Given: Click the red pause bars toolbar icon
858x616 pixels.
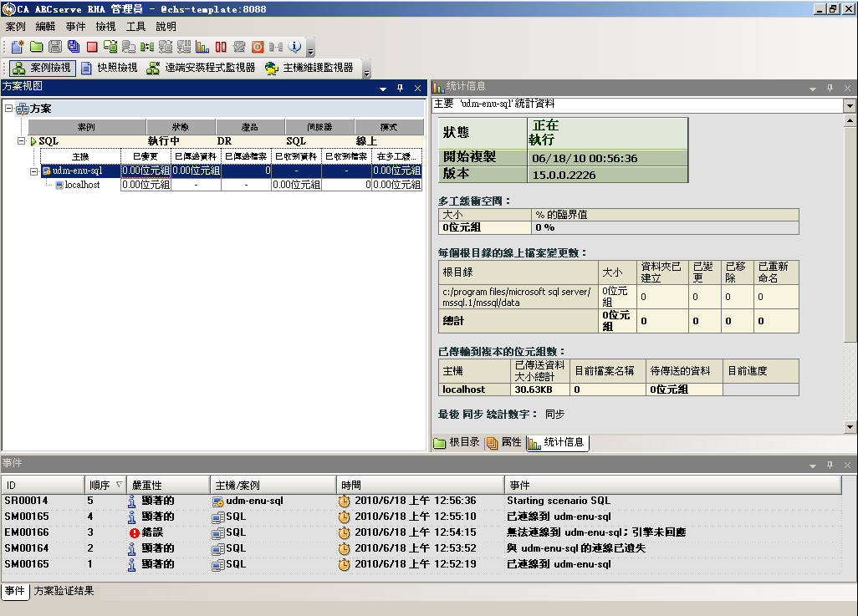Looking at the screenshot, I should pyautogui.click(x=221, y=47).
